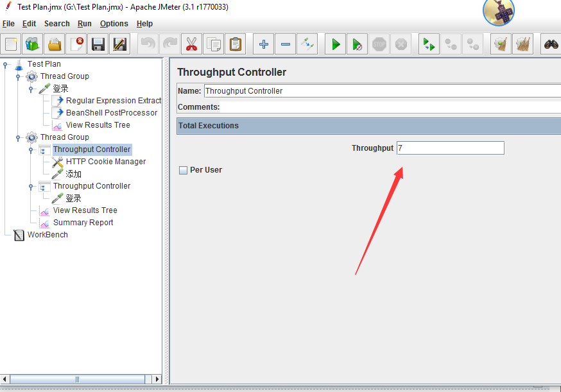
Task: Select the Test Plan tree item
Action: tap(44, 64)
